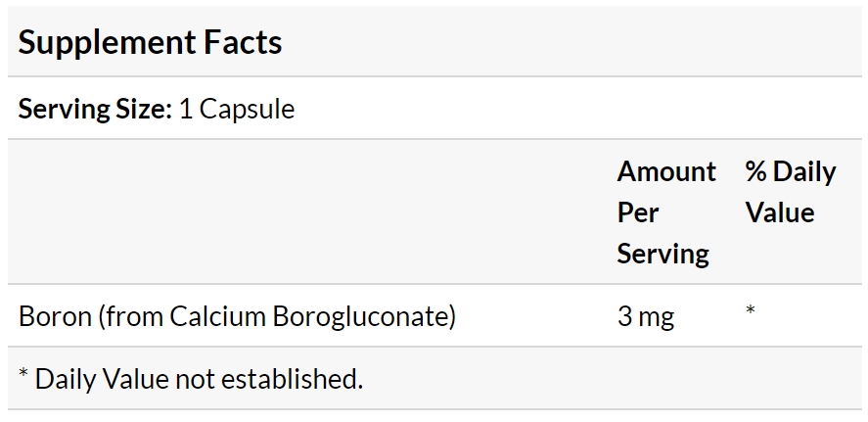Click the Supplement Facts heading
The height and width of the screenshot is (422, 868).
coord(150,43)
